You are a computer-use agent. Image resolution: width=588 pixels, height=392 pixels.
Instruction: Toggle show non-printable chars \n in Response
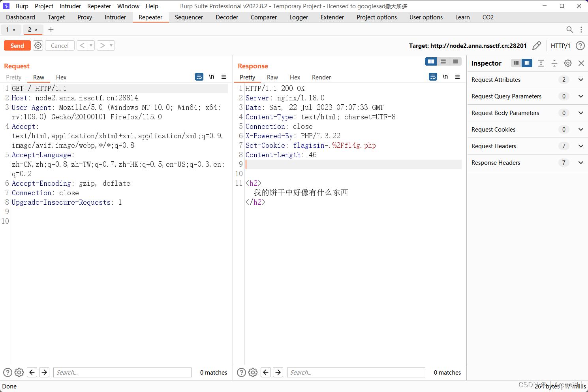coord(445,77)
